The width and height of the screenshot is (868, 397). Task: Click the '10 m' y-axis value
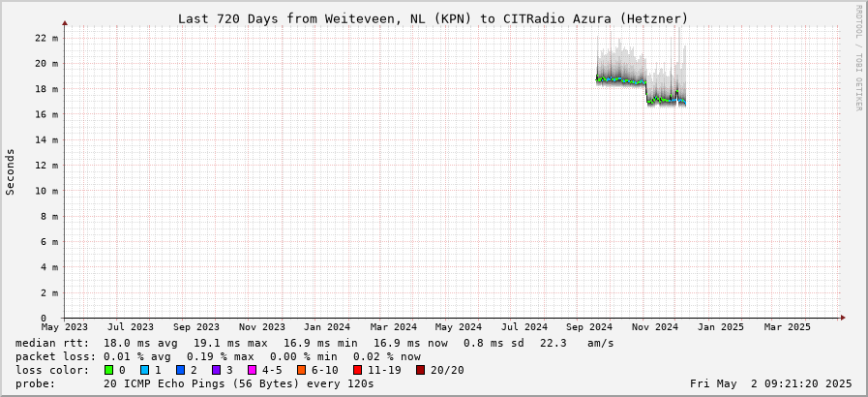pos(46,191)
